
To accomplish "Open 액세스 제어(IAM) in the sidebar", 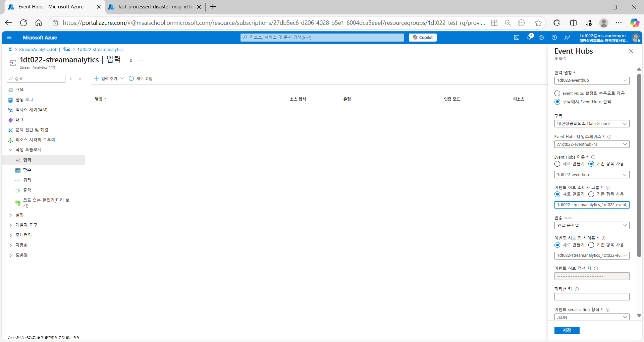I will (31, 110).
